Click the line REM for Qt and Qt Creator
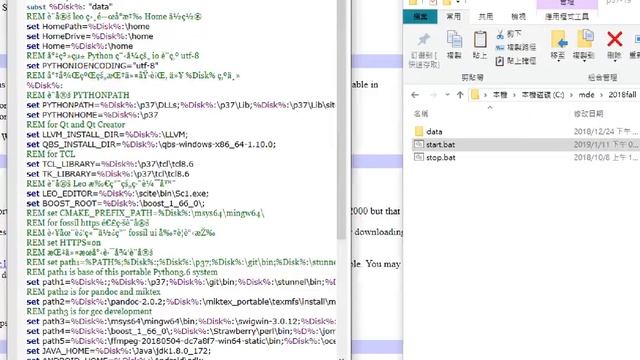 pyautogui.click(x=76, y=124)
